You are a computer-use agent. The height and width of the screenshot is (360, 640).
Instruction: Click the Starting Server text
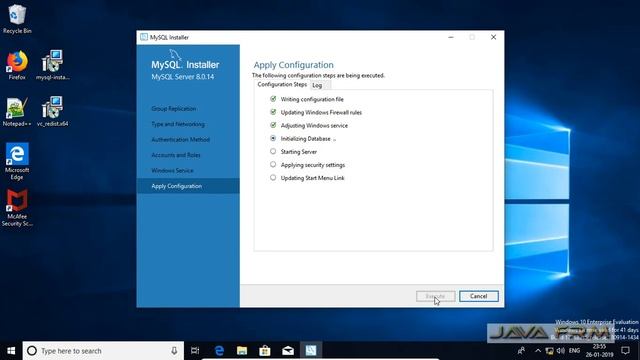coord(299,152)
